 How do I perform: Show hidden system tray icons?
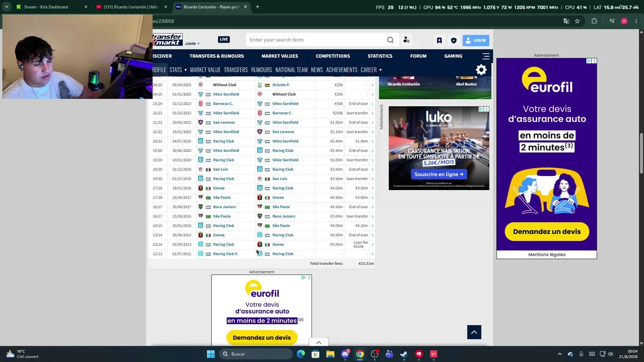[x=559, y=354]
